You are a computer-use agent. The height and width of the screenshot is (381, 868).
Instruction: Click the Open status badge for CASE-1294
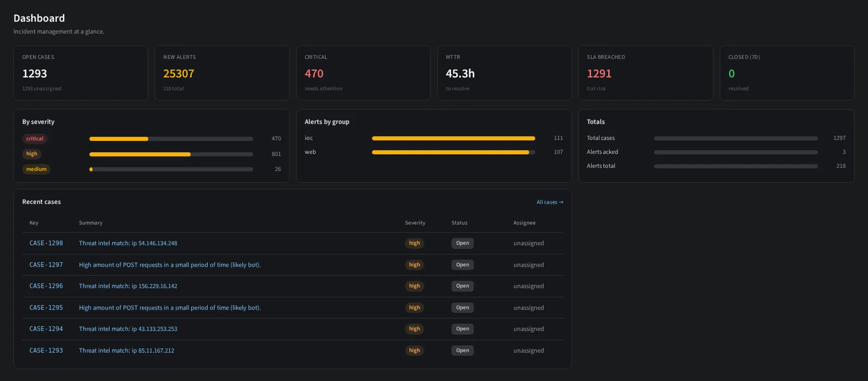tap(463, 329)
